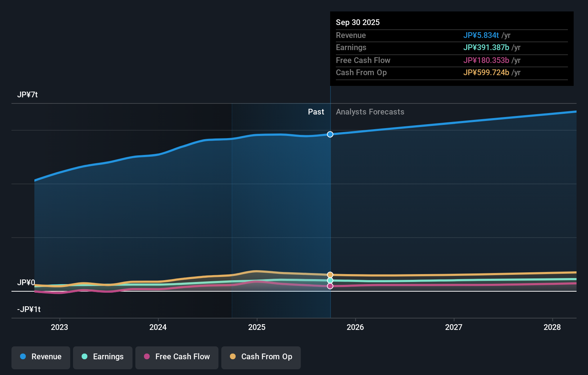
Task: Click the orange Cash From Op legend dot icon
Action: point(233,357)
